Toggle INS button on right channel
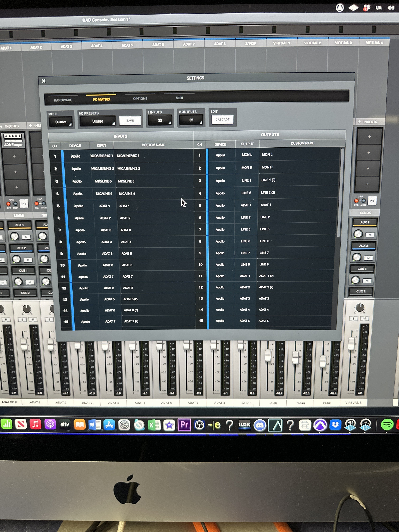Screen dimensions: 399x532 [x=372, y=201]
